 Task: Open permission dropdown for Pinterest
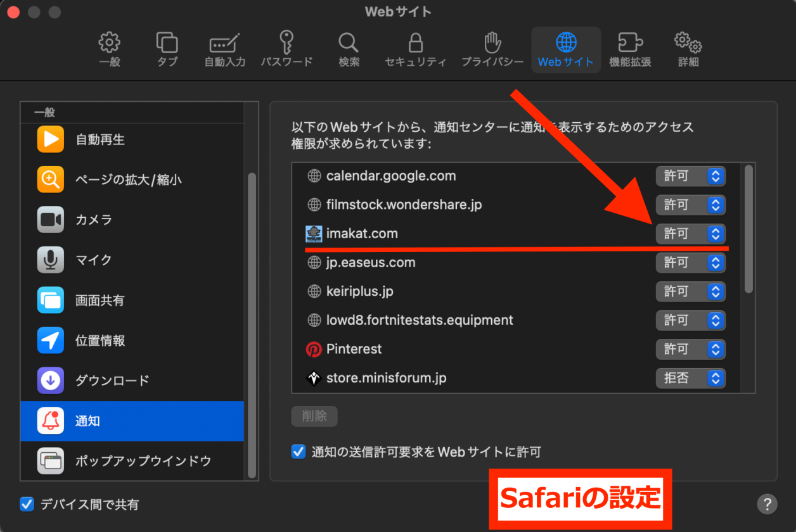(x=690, y=349)
